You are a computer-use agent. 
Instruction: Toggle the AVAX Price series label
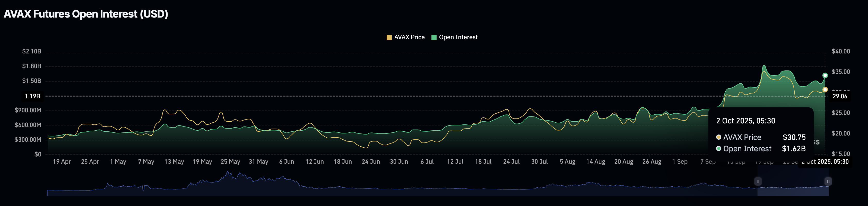[409, 37]
